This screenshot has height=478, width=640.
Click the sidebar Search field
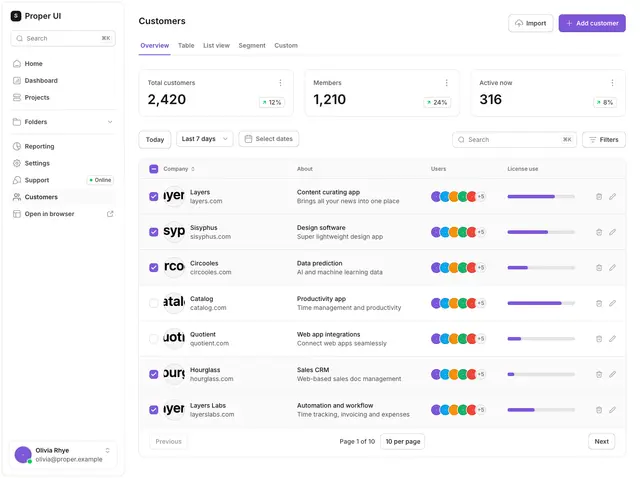click(x=63, y=38)
